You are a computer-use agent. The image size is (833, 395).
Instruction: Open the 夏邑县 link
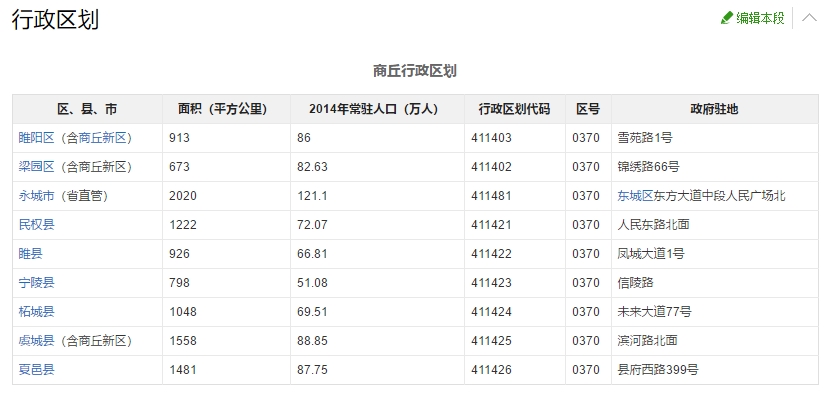[x=37, y=370]
